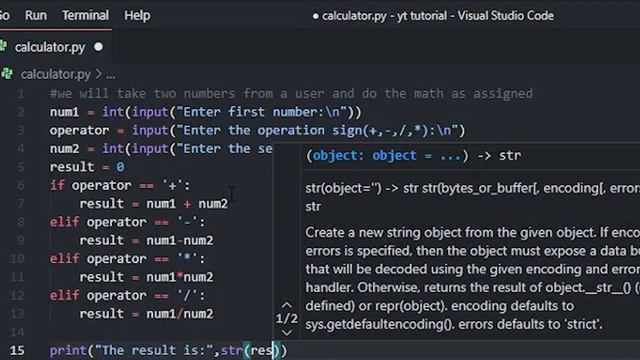The width and height of the screenshot is (640, 360).
Task: Click the 'Create a new string object' description
Action: pos(473,278)
